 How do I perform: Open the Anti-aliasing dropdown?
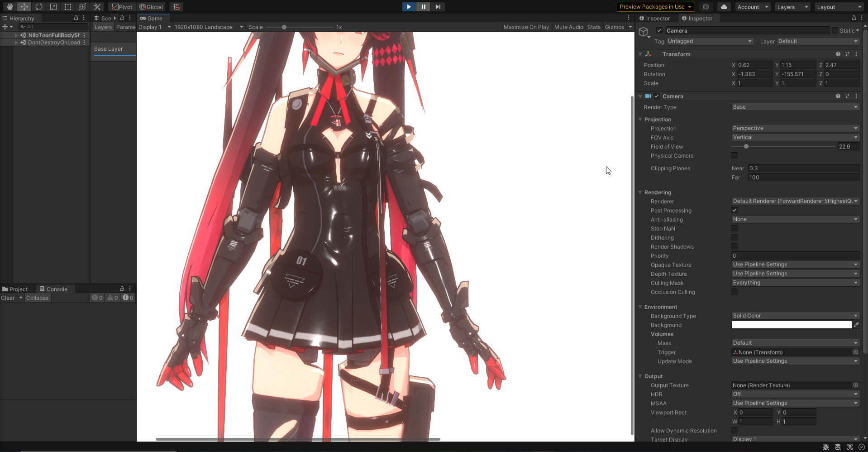coord(795,219)
